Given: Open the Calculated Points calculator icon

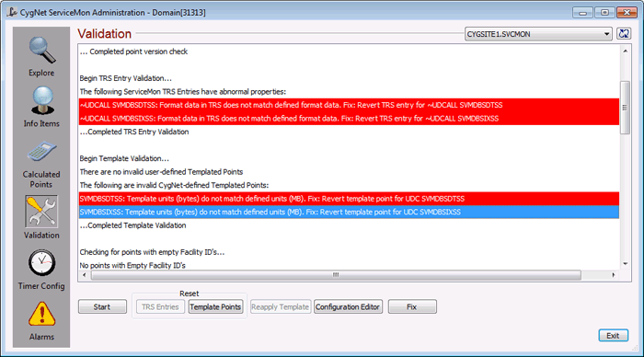Looking at the screenshot, I should (41, 151).
